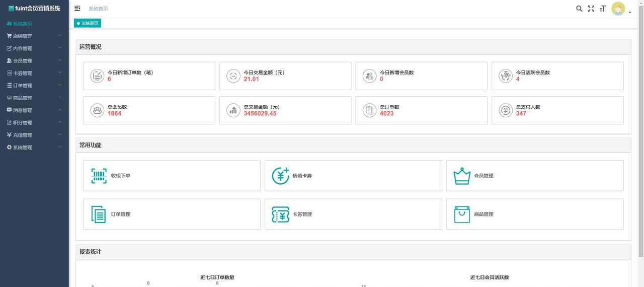Click the 商品管理 monitor icon in sidebar

(9, 98)
